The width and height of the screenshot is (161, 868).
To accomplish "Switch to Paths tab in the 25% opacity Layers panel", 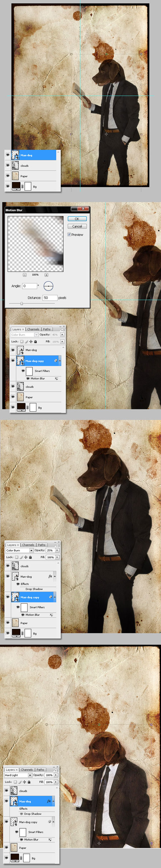I will tap(42, 545).
